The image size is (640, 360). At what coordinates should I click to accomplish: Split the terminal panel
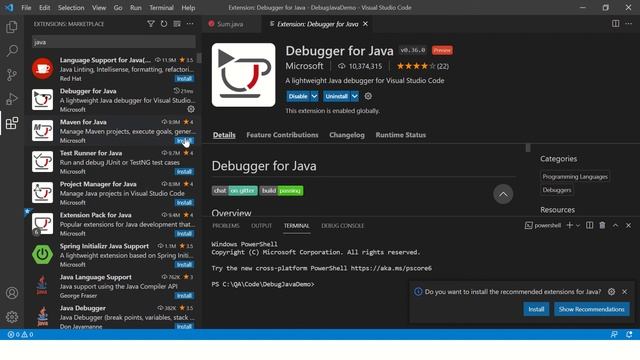click(589, 225)
